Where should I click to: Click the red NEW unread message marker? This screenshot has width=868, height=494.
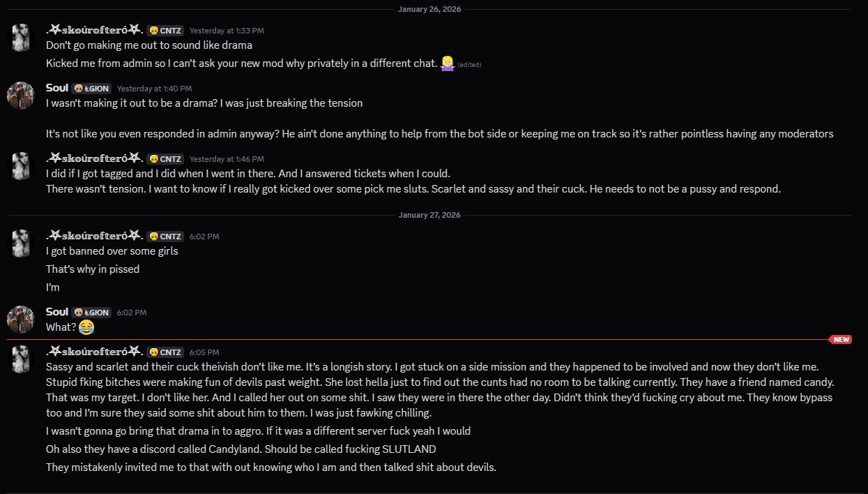(x=841, y=340)
